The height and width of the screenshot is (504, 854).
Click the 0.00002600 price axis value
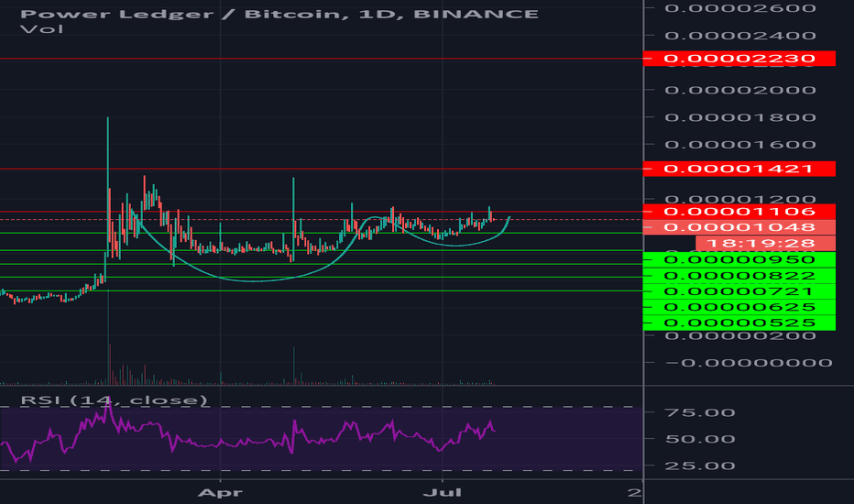pyautogui.click(x=740, y=8)
